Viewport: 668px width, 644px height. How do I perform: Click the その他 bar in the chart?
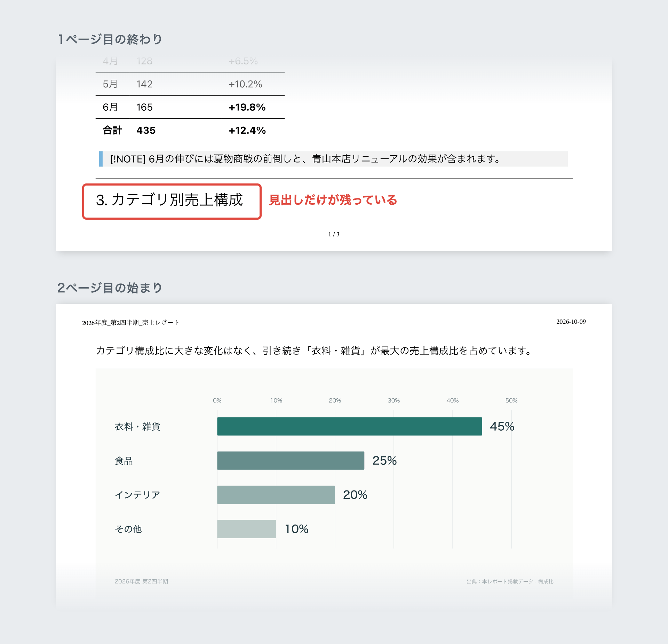(247, 529)
